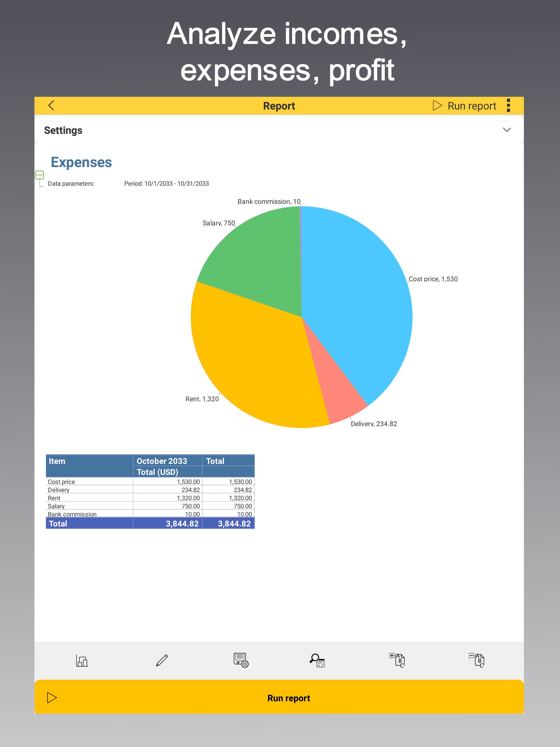Screen dimensions: 560x747
Task: Go back with the left arrow
Action: (x=51, y=105)
